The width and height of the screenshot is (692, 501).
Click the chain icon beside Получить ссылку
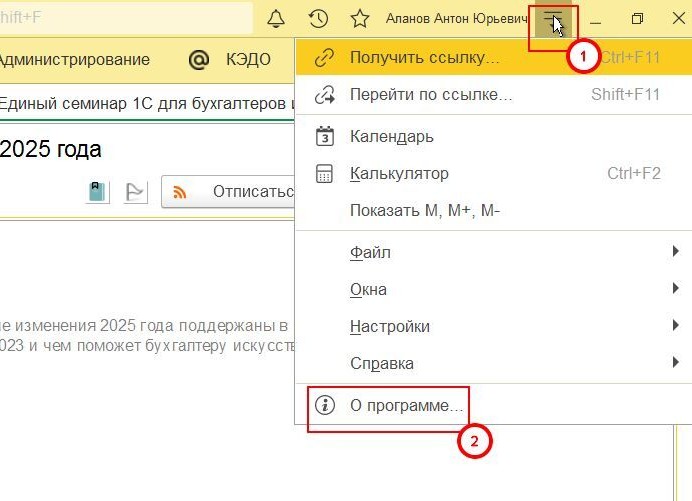point(325,58)
